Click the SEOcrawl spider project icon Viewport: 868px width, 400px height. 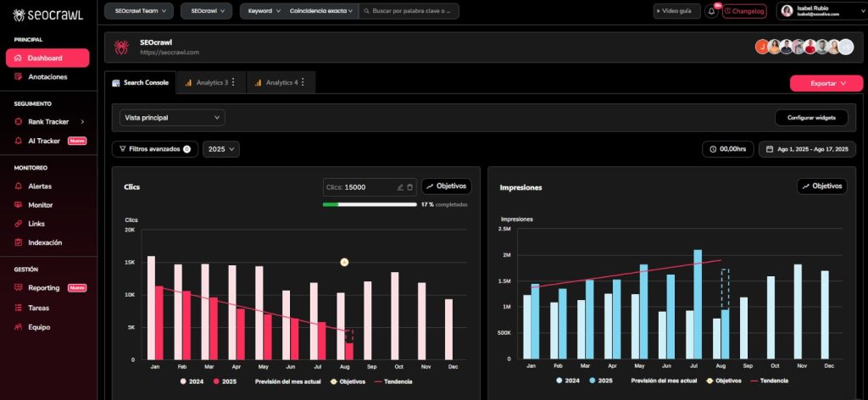click(x=121, y=47)
